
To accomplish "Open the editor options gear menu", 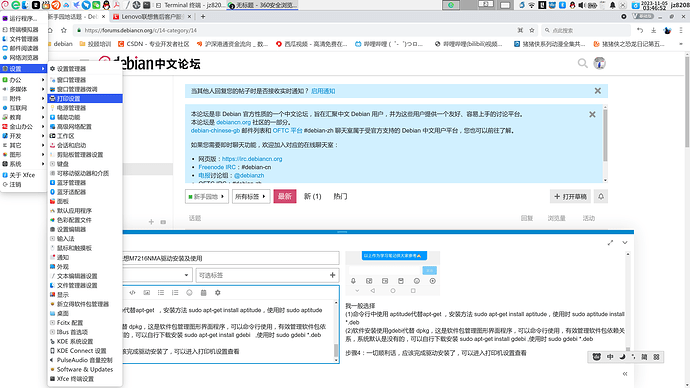I will point(217,293).
